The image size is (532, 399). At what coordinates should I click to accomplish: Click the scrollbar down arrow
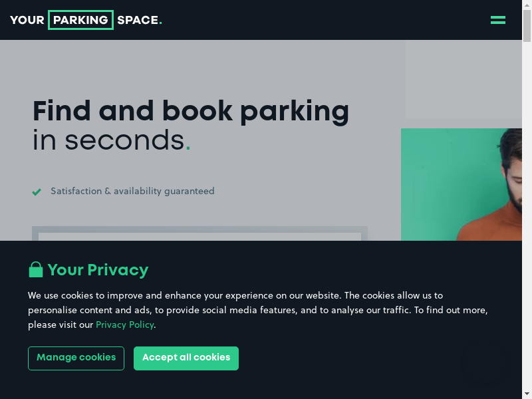(527, 394)
